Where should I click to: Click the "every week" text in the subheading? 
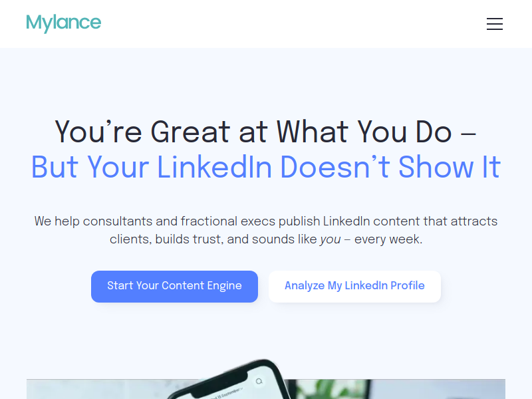coord(388,239)
